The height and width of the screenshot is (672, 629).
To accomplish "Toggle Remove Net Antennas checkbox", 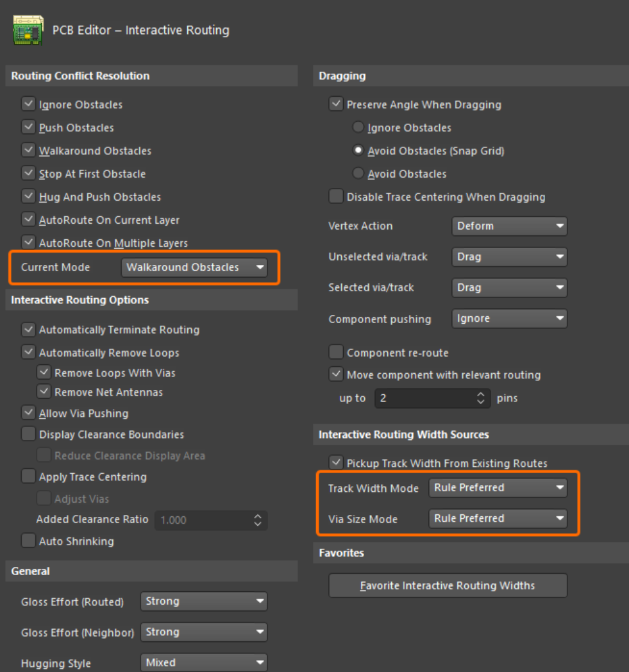I will tap(44, 392).
